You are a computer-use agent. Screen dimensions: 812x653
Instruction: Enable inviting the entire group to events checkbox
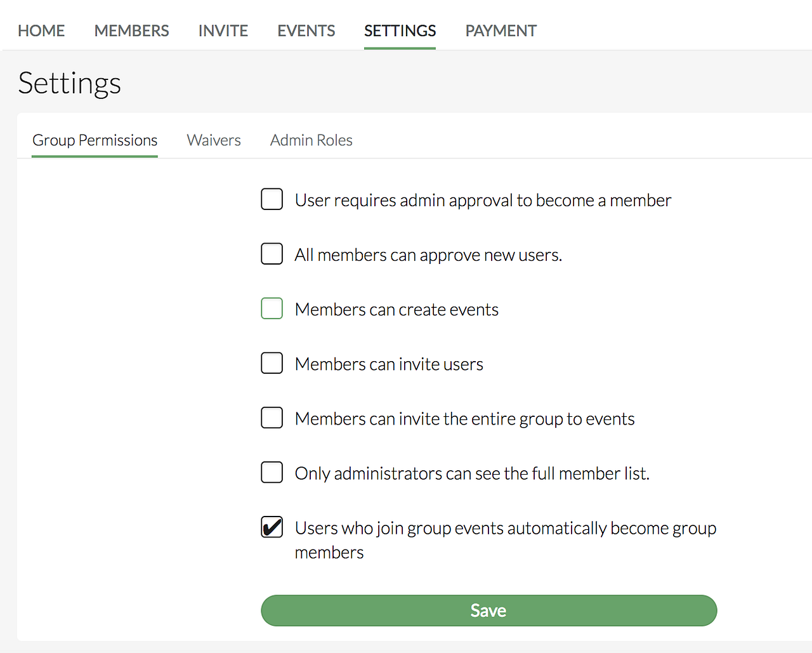[272, 418]
